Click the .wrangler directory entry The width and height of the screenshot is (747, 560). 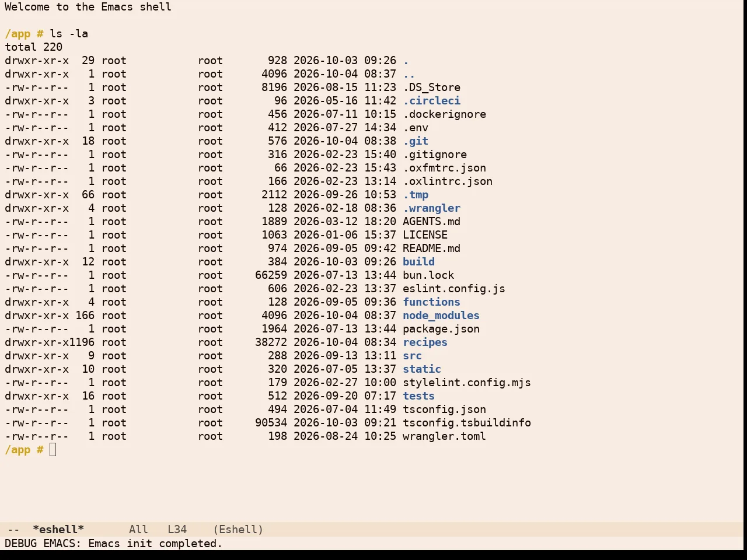(x=432, y=208)
